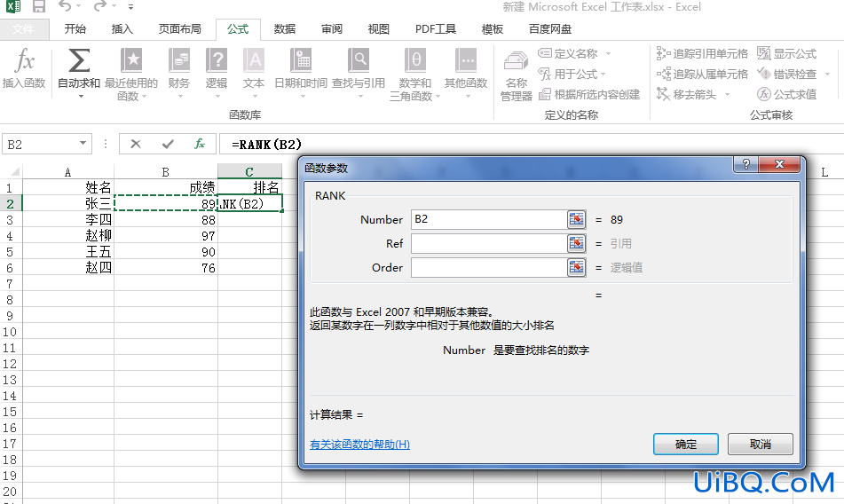This screenshot has width=844, height=504.
Task: Collapse dialog via Order field range icon
Action: point(577,267)
